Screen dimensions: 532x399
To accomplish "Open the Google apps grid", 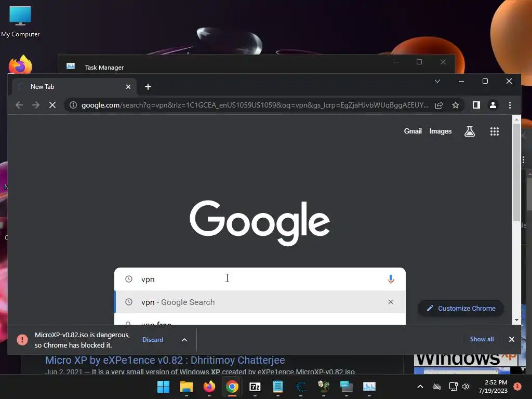I will coord(495,131).
